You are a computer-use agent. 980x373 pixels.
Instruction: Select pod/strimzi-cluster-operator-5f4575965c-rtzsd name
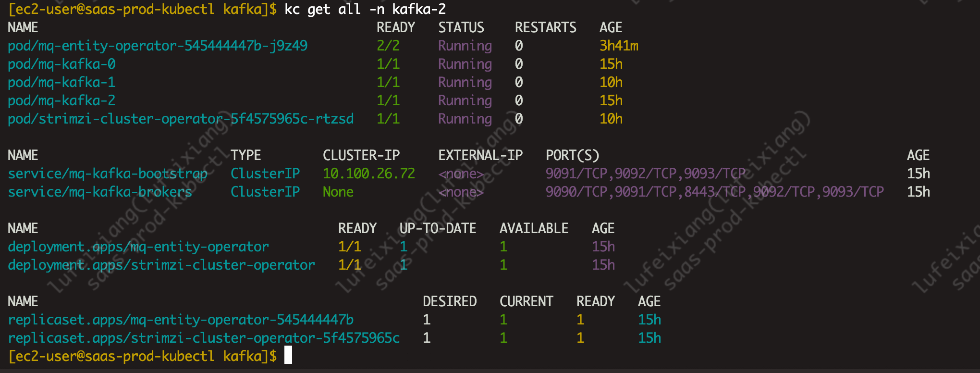tap(181, 119)
